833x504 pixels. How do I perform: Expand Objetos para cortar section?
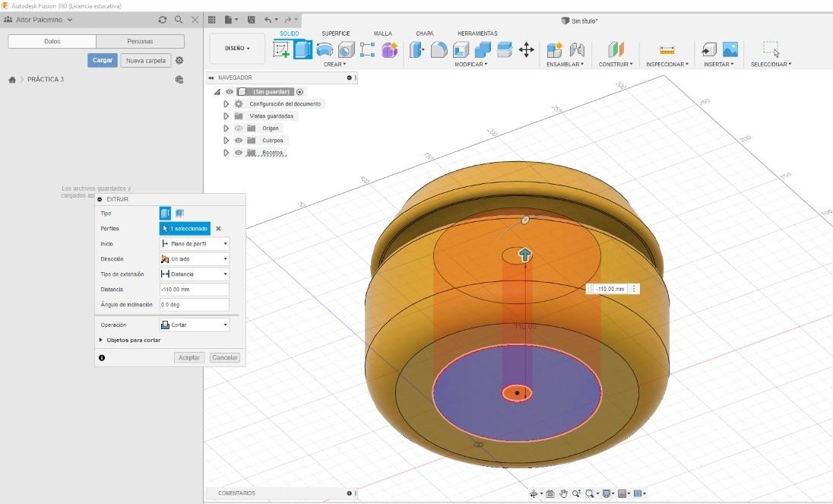point(101,340)
